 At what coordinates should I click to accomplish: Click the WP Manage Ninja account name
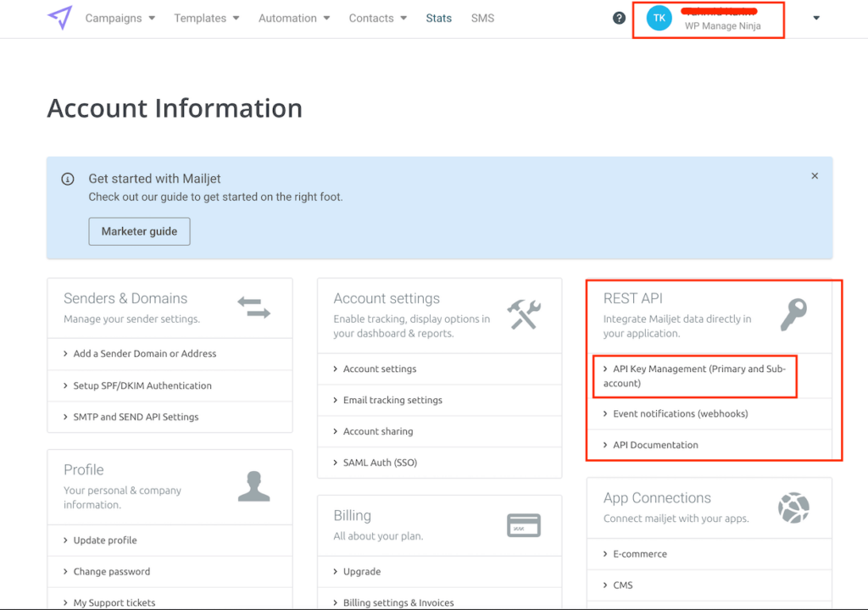pos(722,26)
